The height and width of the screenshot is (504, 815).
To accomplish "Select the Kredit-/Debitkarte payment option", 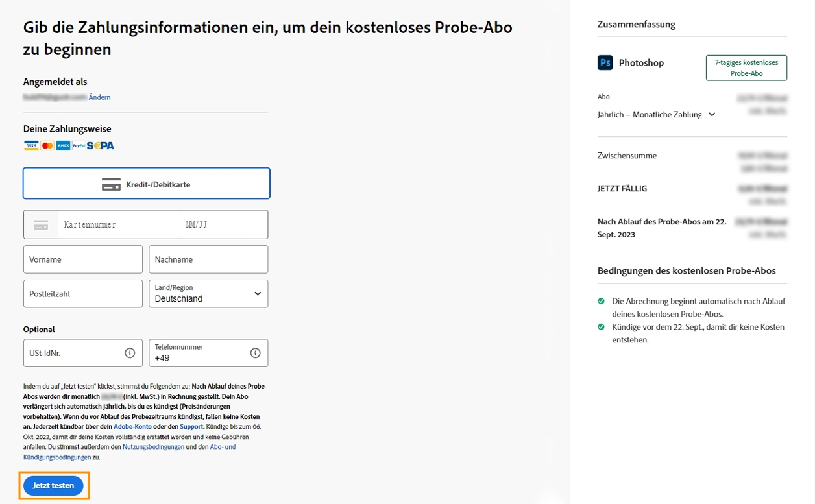I will (147, 184).
